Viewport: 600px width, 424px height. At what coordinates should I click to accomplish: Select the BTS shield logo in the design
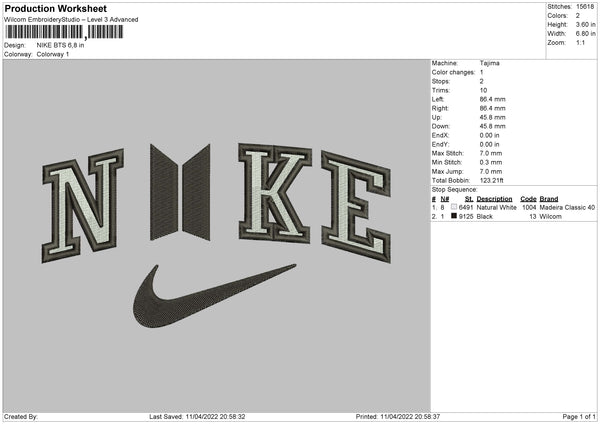(x=180, y=192)
